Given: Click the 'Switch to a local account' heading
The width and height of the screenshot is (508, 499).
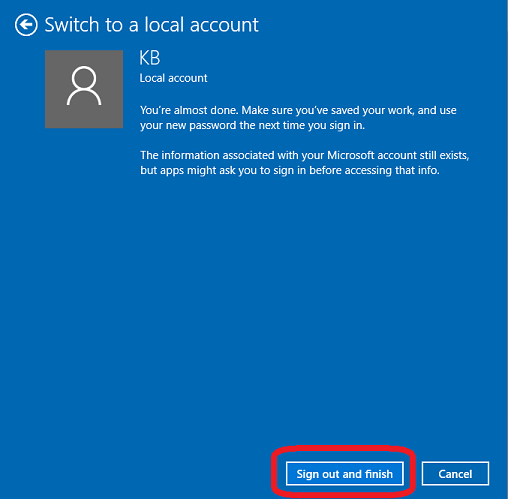Looking at the screenshot, I should pos(152,25).
